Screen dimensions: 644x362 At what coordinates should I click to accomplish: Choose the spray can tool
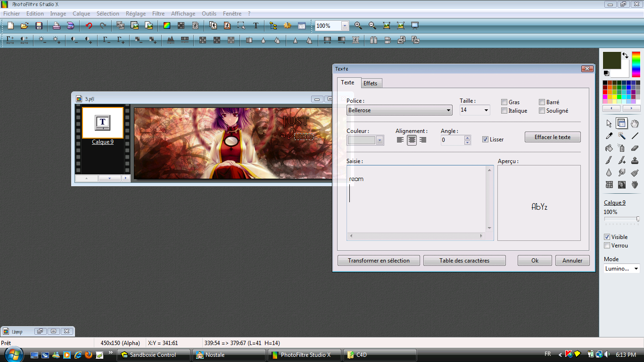[x=622, y=148]
